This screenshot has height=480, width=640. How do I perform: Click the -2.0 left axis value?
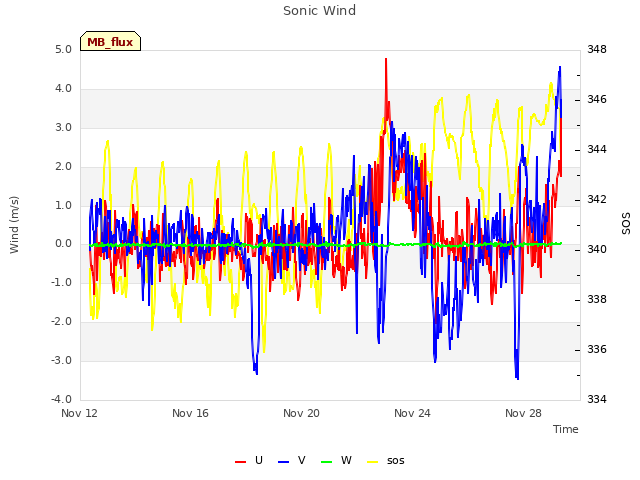click(x=61, y=321)
